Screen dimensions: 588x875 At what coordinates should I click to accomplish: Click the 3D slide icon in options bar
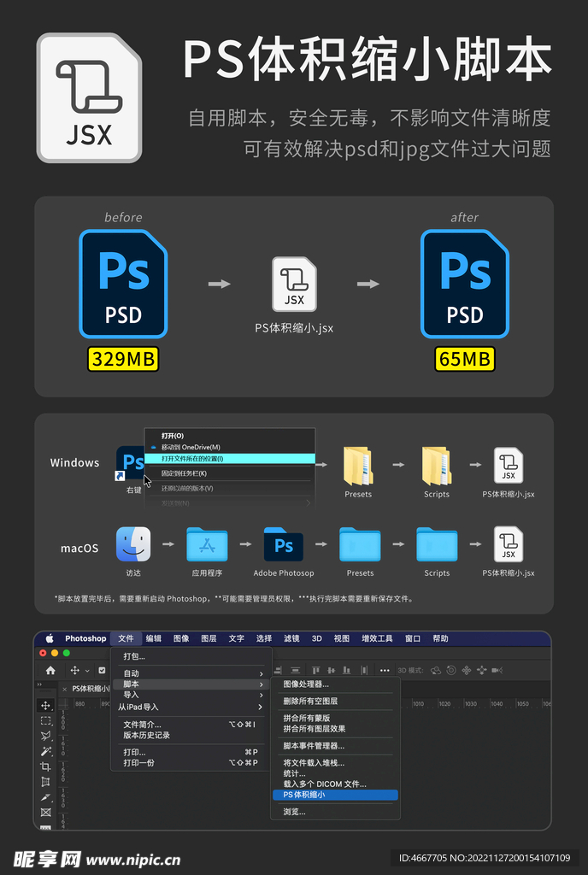(x=481, y=670)
